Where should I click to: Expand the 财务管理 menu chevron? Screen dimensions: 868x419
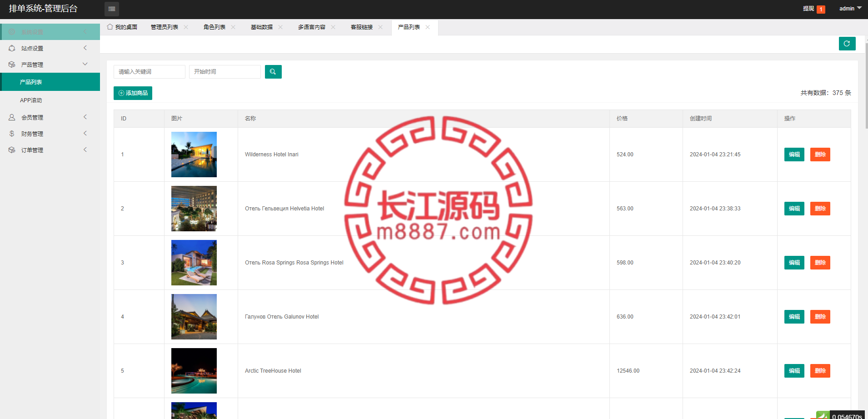[x=85, y=133]
